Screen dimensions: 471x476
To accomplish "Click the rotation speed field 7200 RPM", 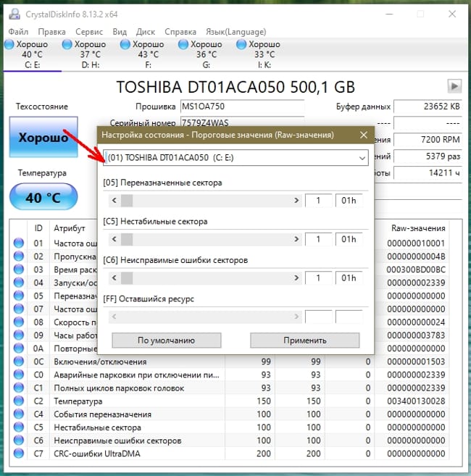I will 428,140.
